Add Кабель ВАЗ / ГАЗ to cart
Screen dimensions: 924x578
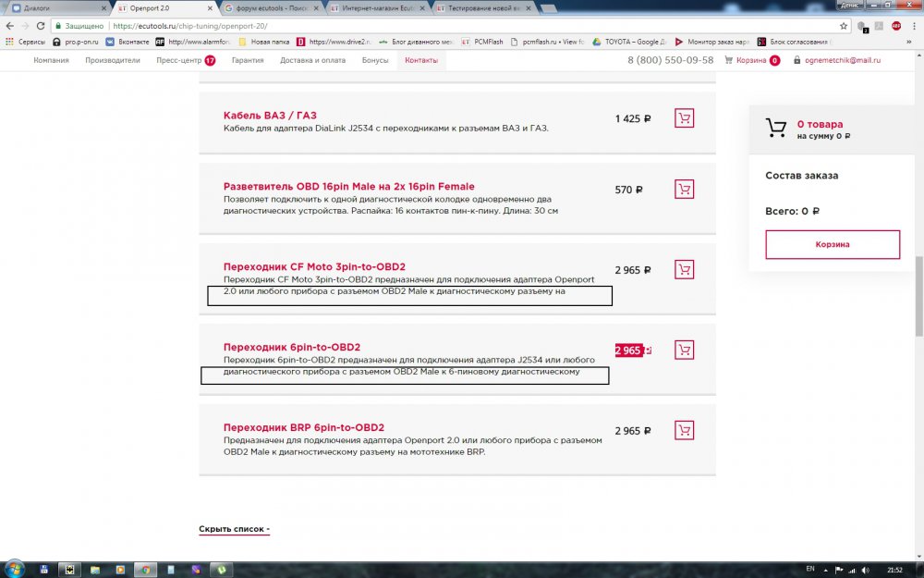(684, 118)
